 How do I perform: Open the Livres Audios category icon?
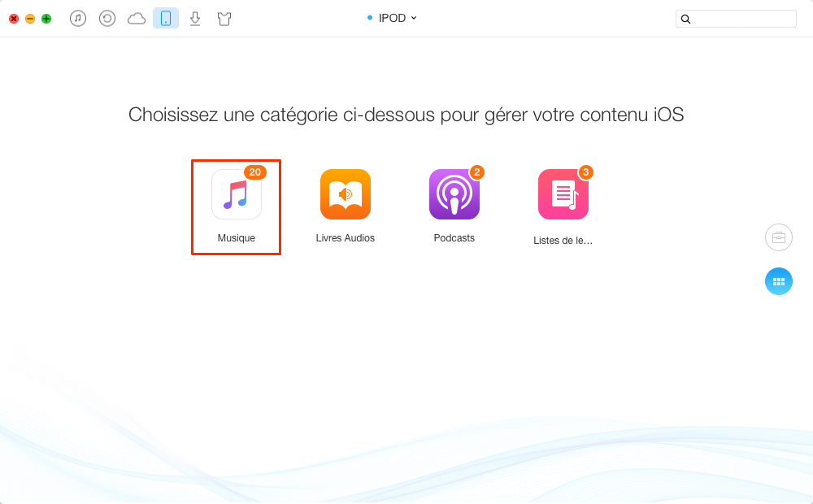point(346,194)
